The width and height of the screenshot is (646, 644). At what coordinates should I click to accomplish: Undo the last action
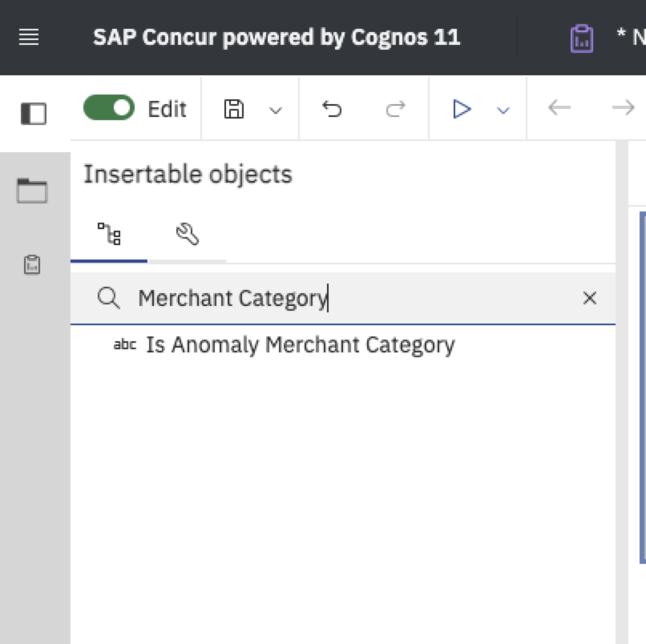pyautogui.click(x=332, y=109)
